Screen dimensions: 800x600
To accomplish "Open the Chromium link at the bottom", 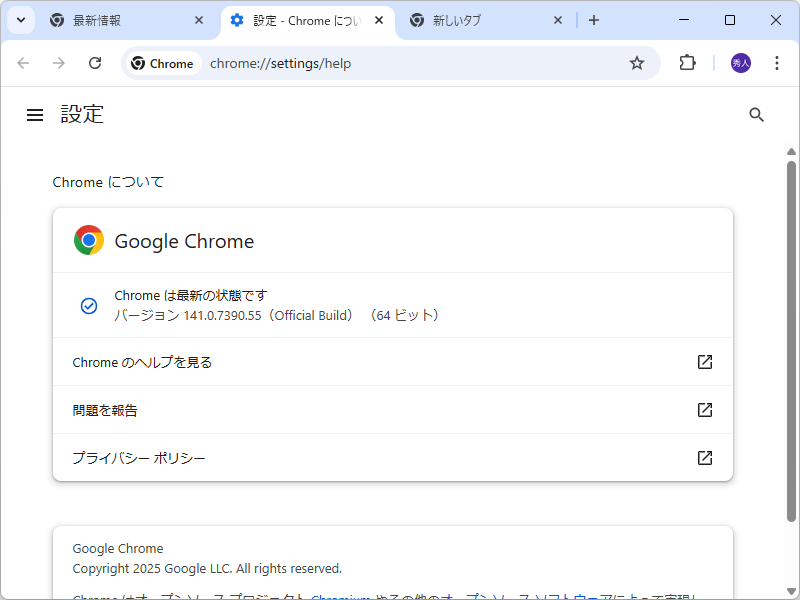I will pos(340,596).
